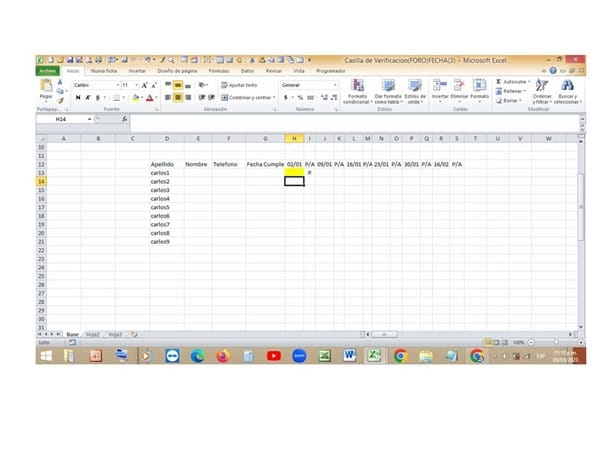
Task: Open Calibri font name dropdown
Action: tap(117, 85)
